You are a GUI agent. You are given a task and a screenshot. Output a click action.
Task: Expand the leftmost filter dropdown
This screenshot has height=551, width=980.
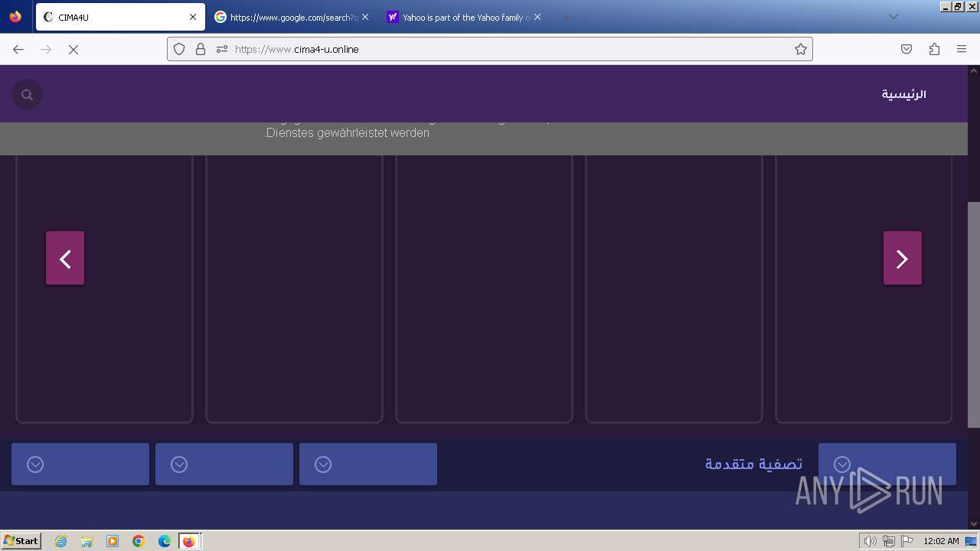tap(80, 465)
